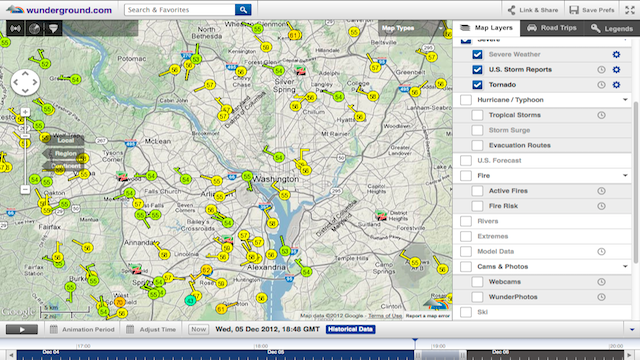Viewport: 640px width, 360px height.
Task: Collapse Cams & Photos section
Action: point(625,267)
